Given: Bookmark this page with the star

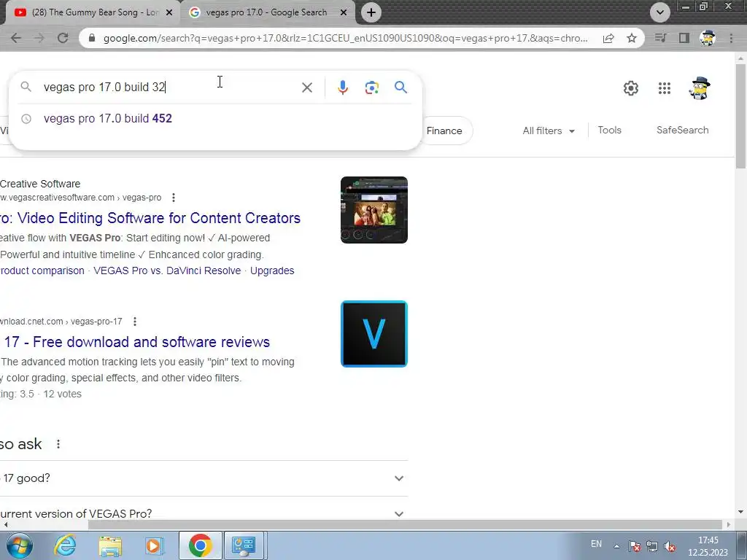Looking at the screenshot, I should [632, 38].
